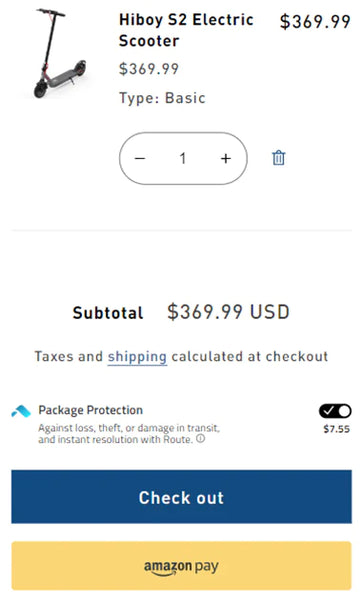Click the Type: Basic variant text

[162, 98]
